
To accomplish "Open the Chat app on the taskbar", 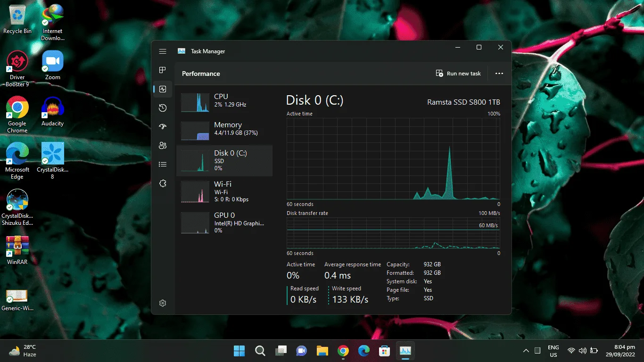I will (x=302, y=351).
